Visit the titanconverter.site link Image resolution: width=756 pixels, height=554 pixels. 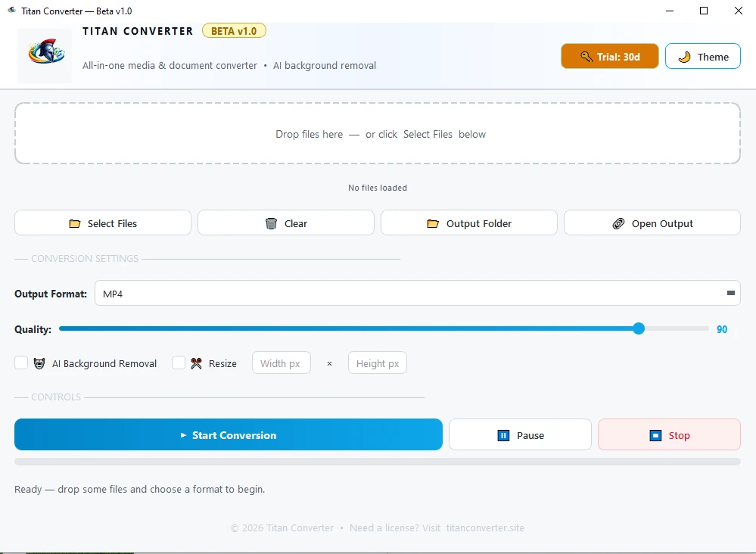tap(485, 528)
